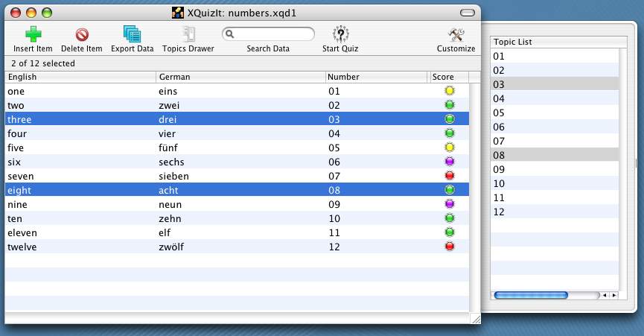Select topic 05 in the Topic List
Viewport: 644px width, 336px height.
pos(555,112)
